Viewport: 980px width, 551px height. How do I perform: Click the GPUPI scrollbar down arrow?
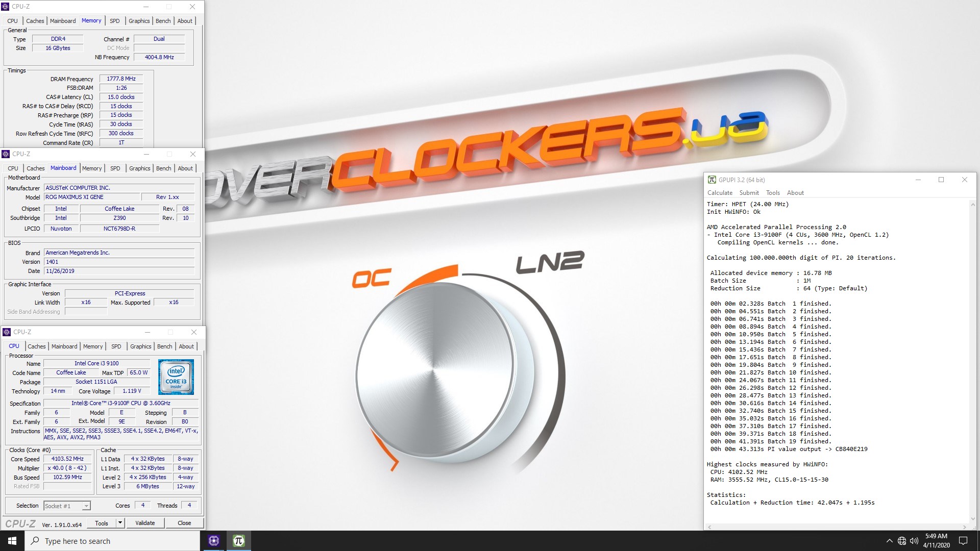point(972,519)
